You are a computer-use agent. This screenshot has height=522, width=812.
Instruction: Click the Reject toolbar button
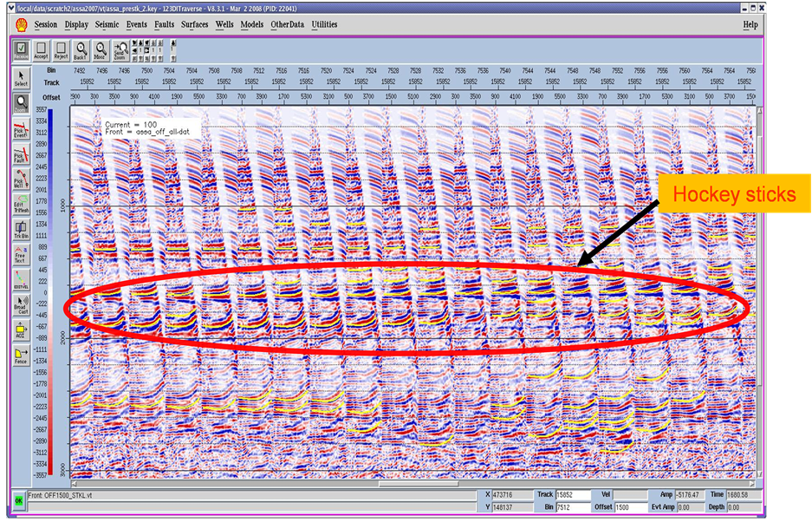(x=61, y=50)
